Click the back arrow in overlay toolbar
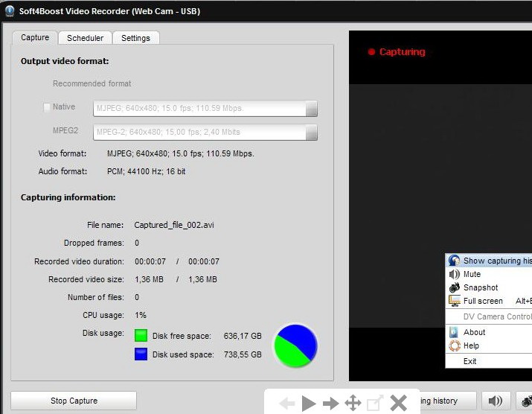532x414 pixels. pyautogui.click(x=287, y=404)
